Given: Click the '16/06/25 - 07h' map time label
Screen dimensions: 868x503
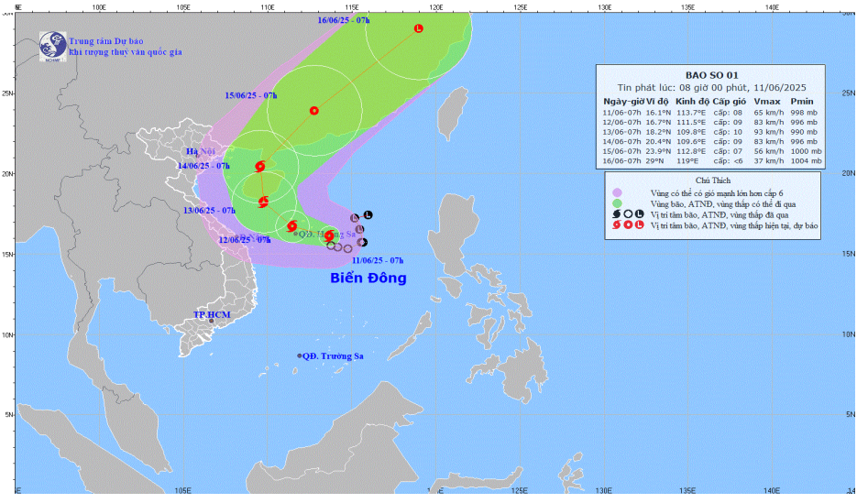Looking at the screenshot, I should (x=344, y=20).
